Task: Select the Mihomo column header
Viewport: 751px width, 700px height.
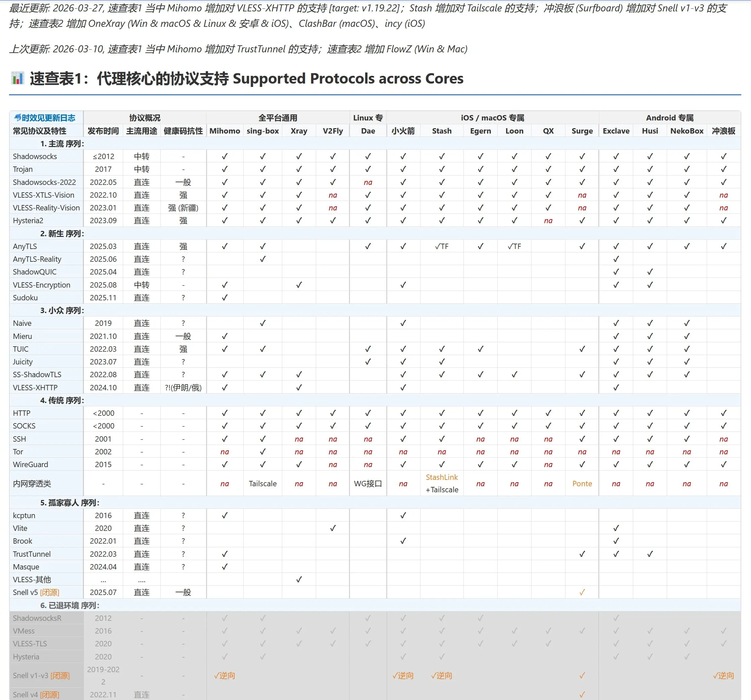Action: tap(224, 131)
